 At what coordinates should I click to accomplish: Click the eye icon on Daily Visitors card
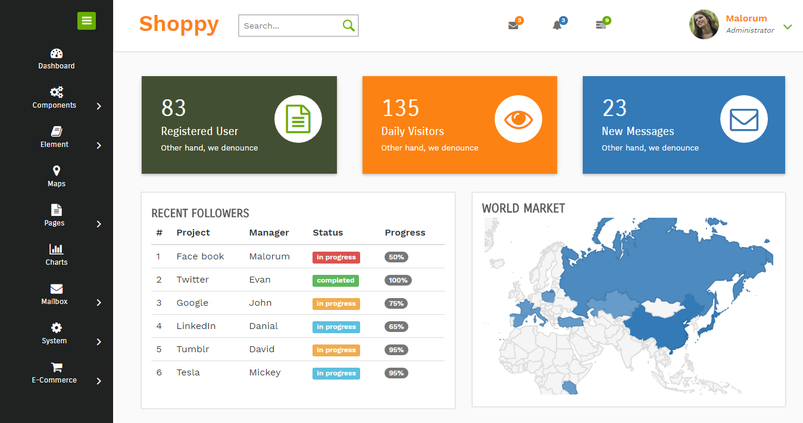518,119
